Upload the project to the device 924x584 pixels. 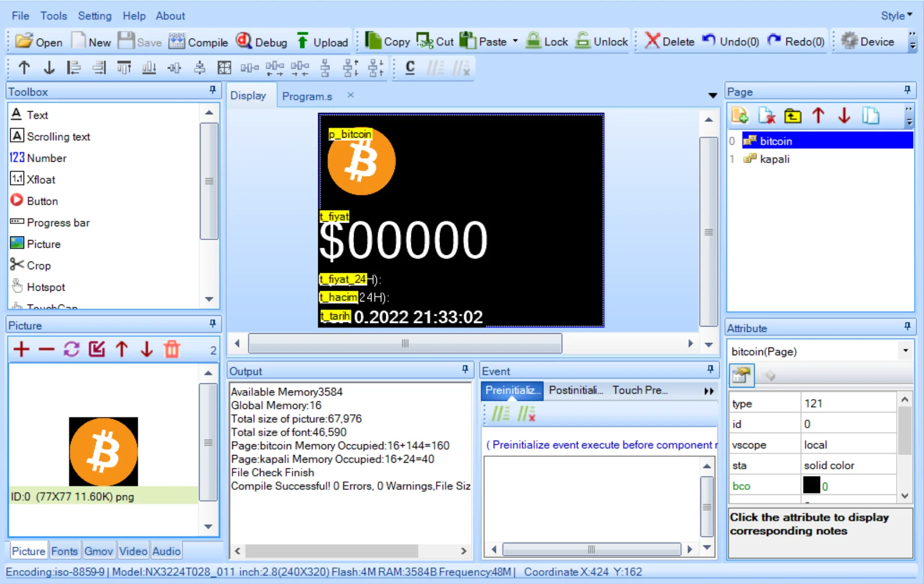(322, 41)
